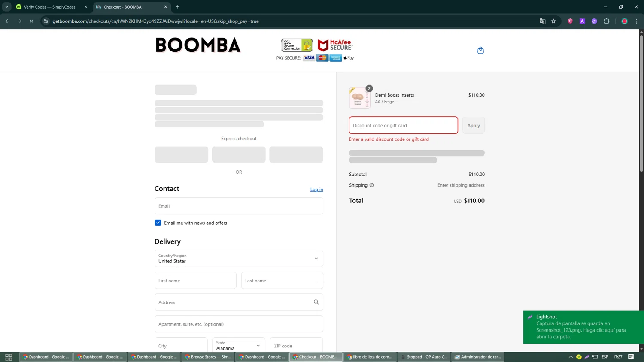This screenshot has width=644, height=362.
Task: View site information icon in address bar
Action: (46, 21)
